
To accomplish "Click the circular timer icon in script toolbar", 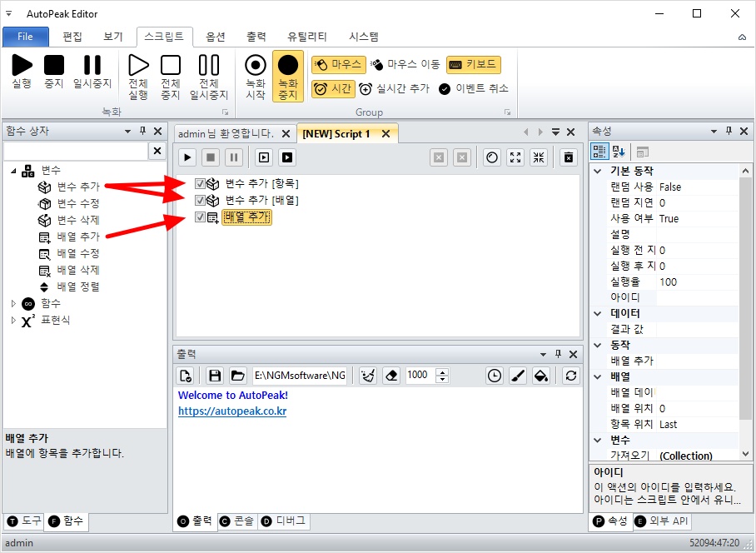I will (492, 157).
